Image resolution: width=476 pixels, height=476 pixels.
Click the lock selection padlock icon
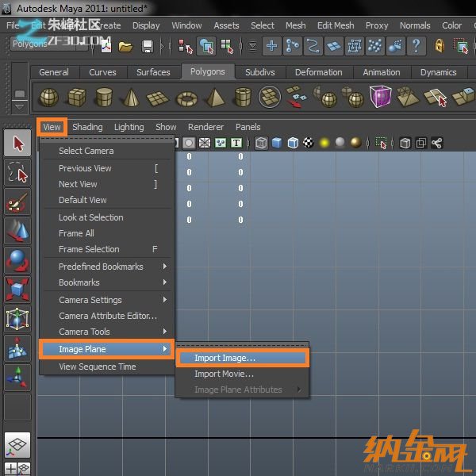440,46
